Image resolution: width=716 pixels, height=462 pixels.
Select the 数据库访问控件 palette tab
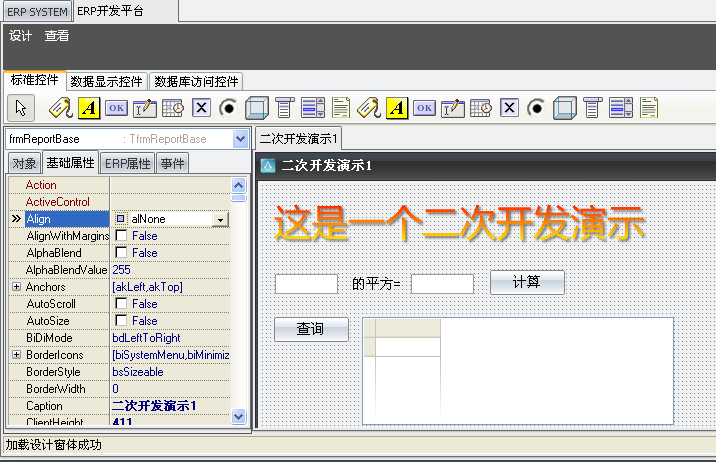[196, 82]
